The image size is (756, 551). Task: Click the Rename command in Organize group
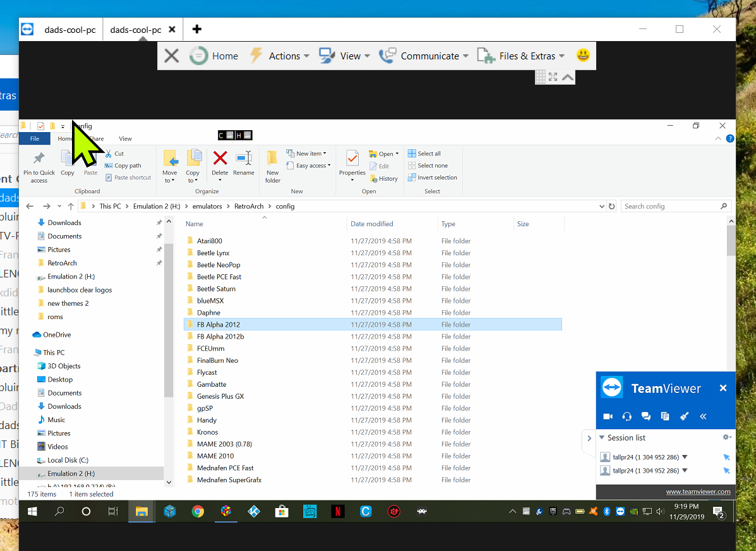(244, 163)
